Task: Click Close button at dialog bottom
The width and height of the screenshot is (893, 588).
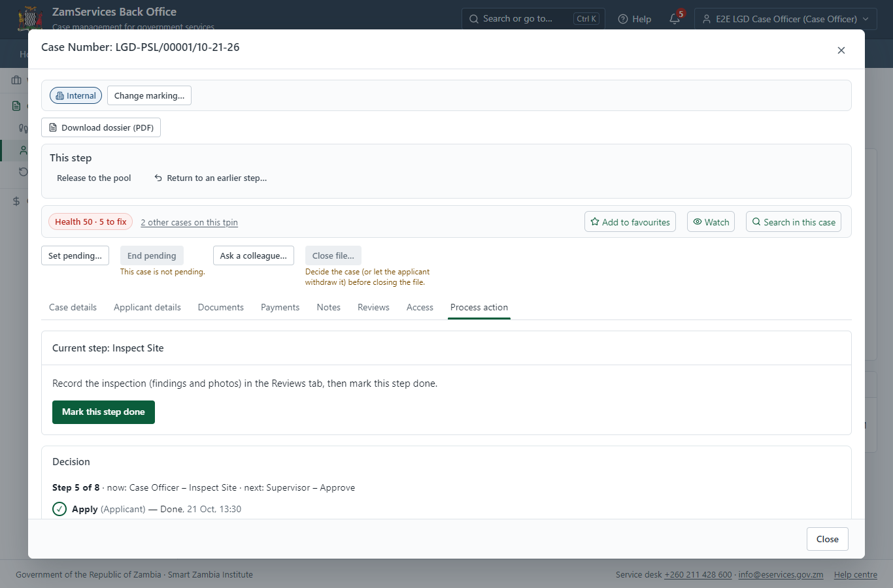Action: 827,539
